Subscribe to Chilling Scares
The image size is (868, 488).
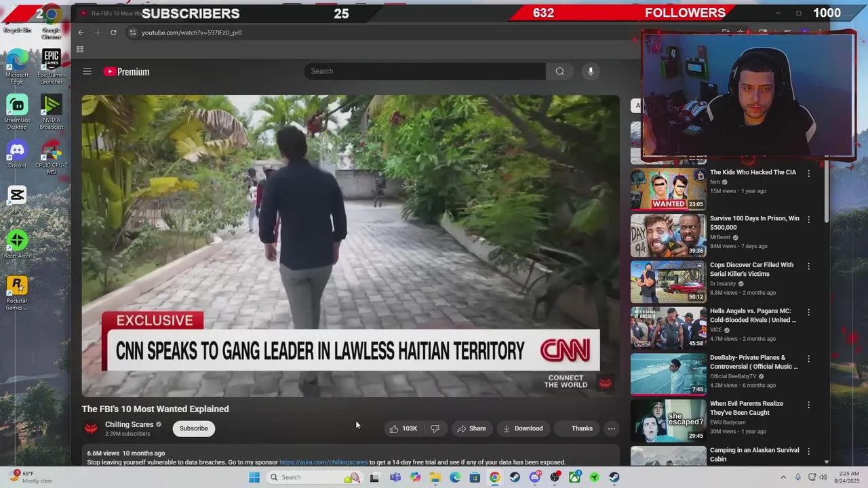pos(193,428)
